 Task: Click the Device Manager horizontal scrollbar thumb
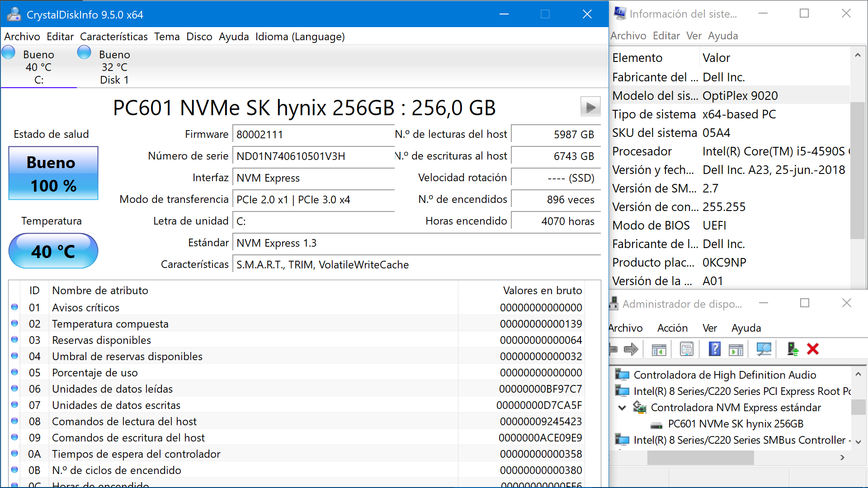(700, 458)
